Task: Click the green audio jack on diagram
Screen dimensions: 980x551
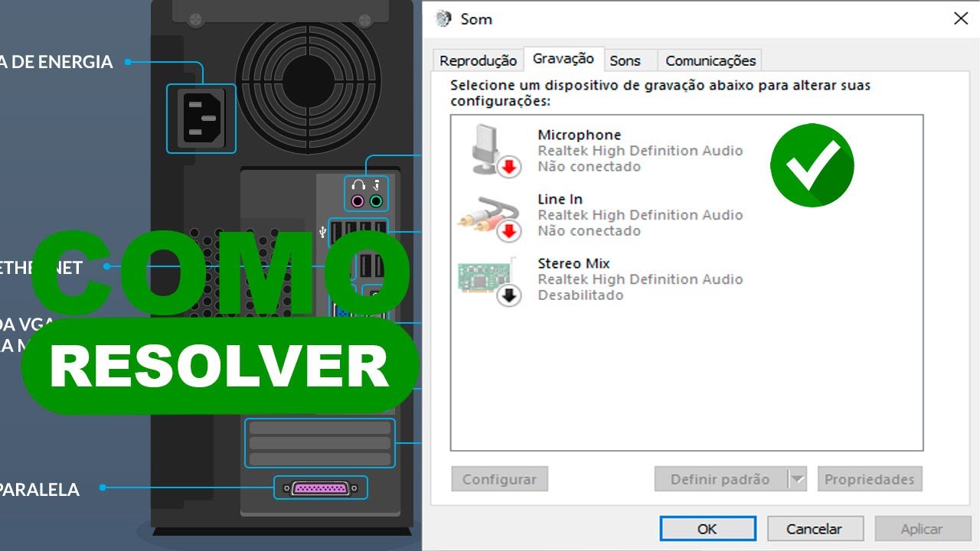Action: (376, 202)
